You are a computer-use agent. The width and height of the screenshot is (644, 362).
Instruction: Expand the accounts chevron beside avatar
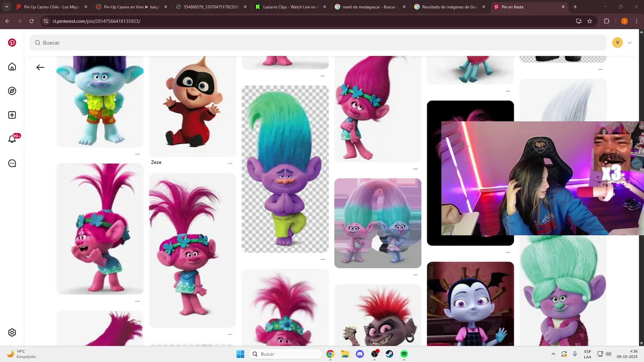[x=629, y=43]
